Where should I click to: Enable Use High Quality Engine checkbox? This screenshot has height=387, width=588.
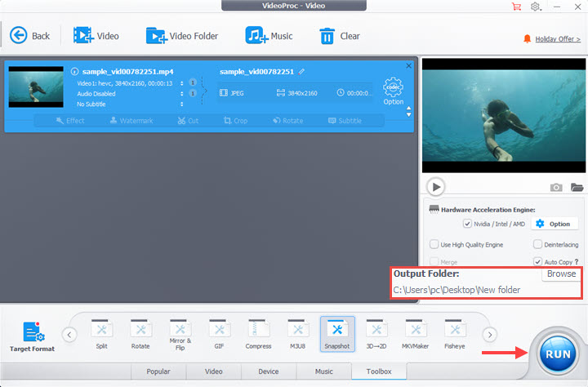(x=434, y=244)
